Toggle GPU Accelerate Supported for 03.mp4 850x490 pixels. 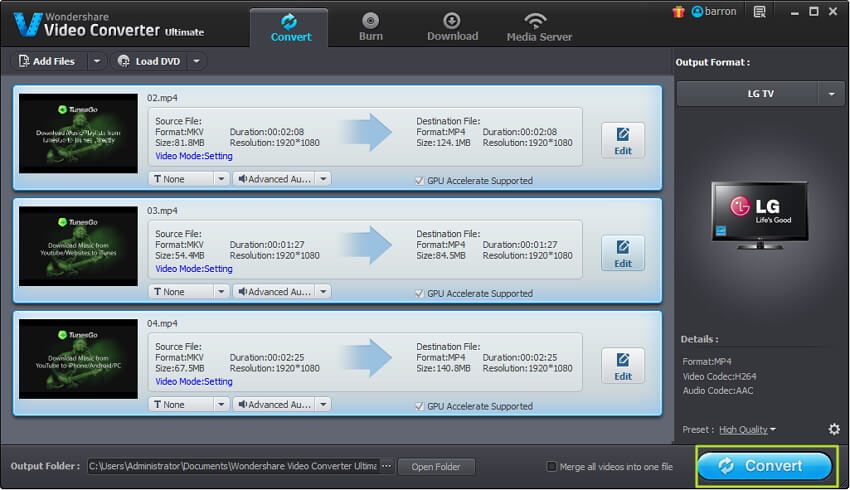point(419,293)
